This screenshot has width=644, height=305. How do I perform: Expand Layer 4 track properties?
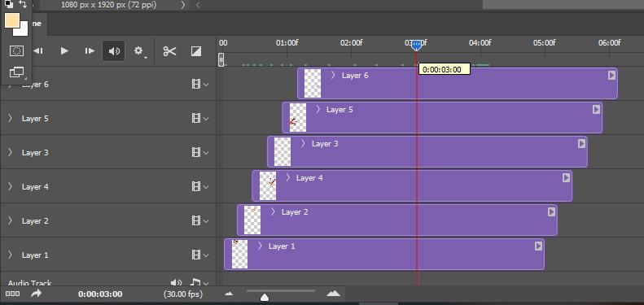(x=11, y=186)
